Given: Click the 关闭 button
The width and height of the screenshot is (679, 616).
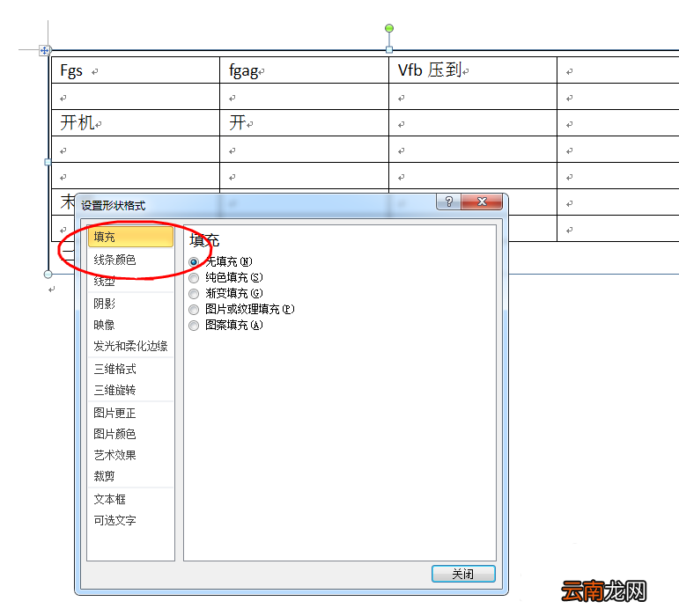Looking at the screenshot, I should (463, 574).
